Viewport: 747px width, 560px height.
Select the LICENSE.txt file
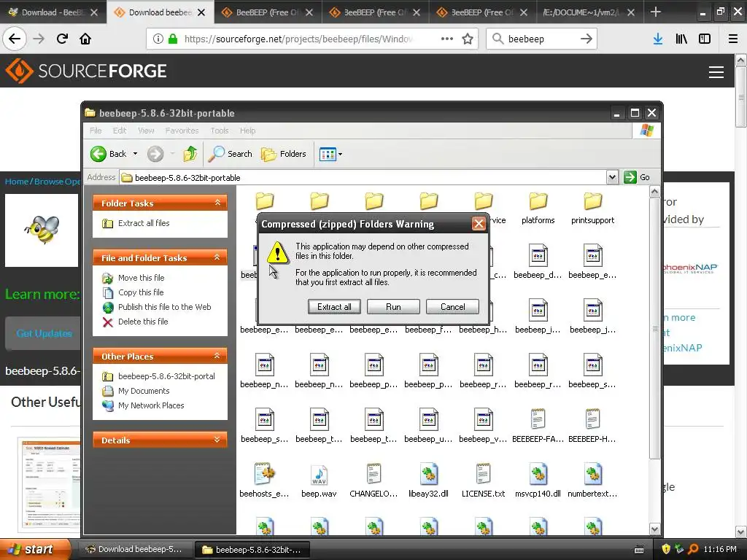[x=483, y=481]
